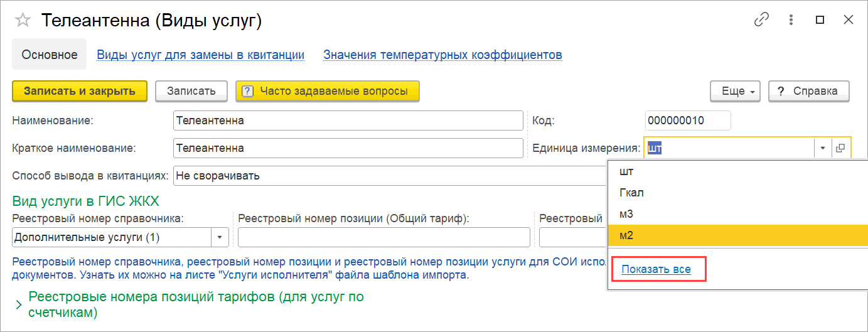Click the copy link chain icon
Image resolution: width=868 pixels, height=332 pixels.
click(761, 20)
